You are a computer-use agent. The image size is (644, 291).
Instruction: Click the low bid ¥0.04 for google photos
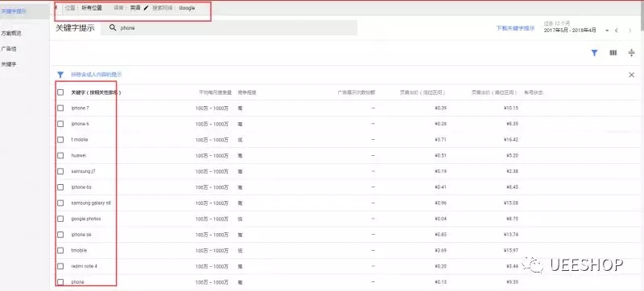point(440,219)
